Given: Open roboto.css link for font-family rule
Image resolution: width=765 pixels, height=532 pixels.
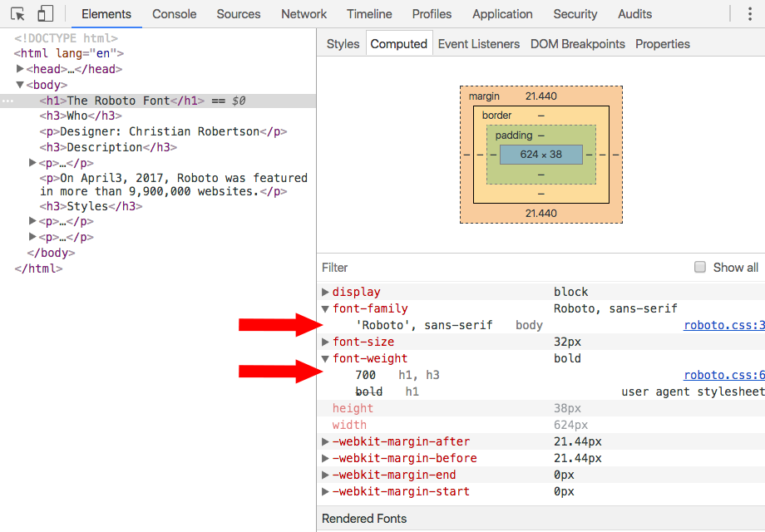Looking at the screenshot, I should click(724, 325).
